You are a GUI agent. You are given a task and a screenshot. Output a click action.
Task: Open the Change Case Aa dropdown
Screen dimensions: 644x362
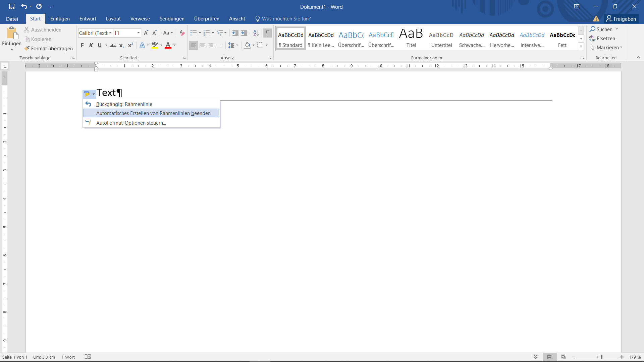[168, 33]
